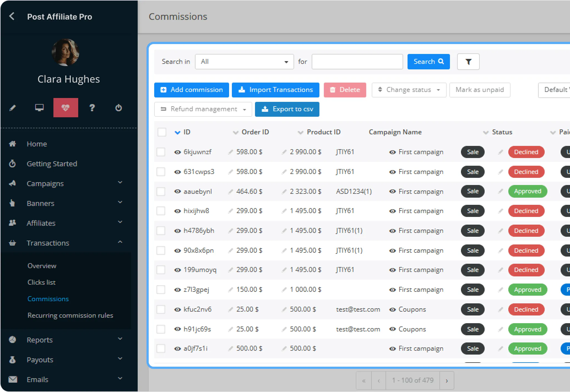Screen dimensions: 570x392
Task: Click the status edit pencil in aauebynl row
Action: (x=501, y=191)
